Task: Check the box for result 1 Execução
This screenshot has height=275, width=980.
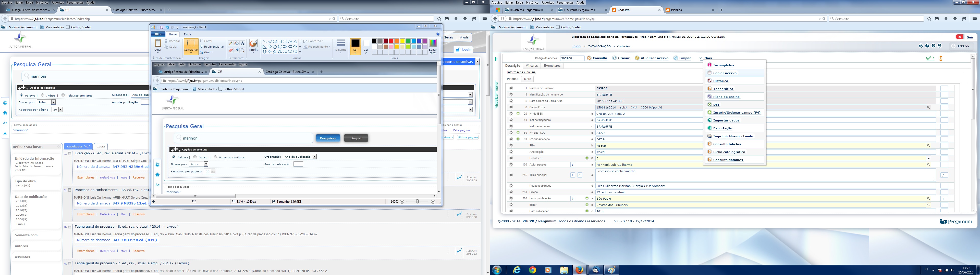Action: 70,154
